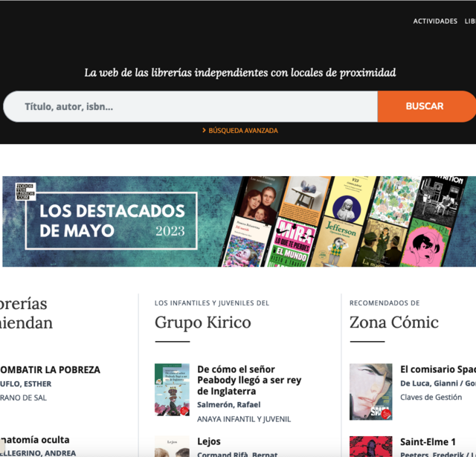
Task: Open the El comisario Spada cover thumbnail
Action: [370, 392]
